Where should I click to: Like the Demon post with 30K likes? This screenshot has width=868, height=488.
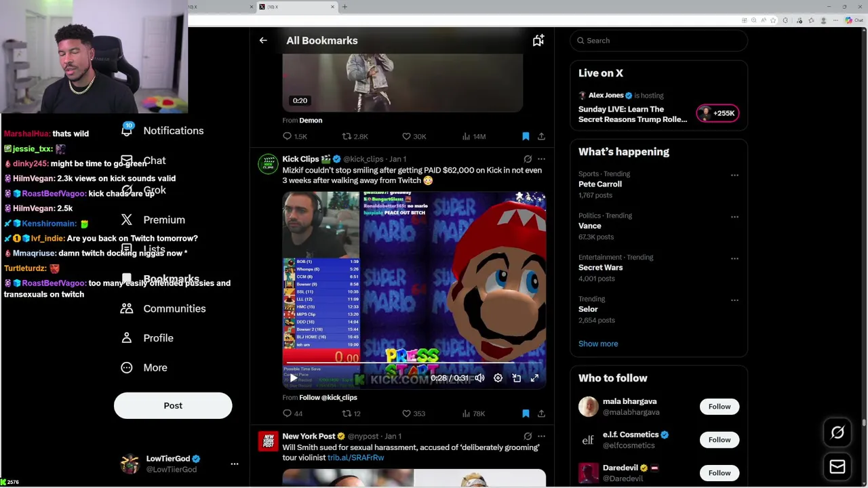[414, 136]
